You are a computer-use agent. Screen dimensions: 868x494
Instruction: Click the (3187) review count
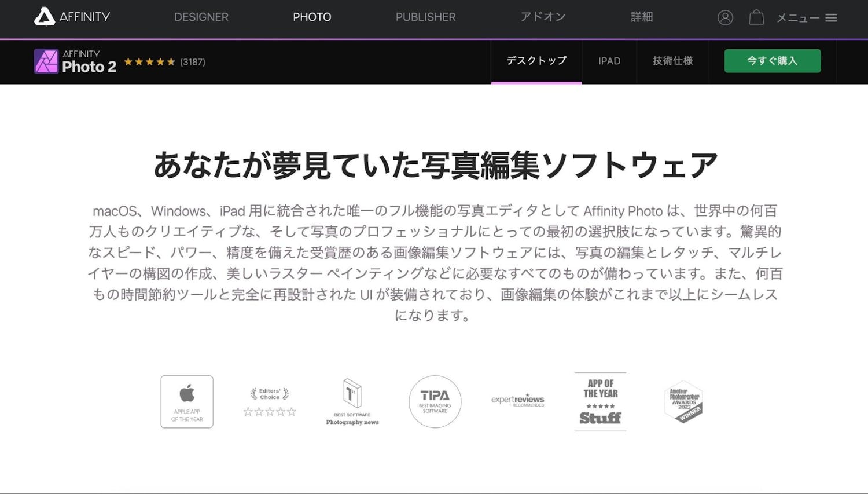[193, 62]
